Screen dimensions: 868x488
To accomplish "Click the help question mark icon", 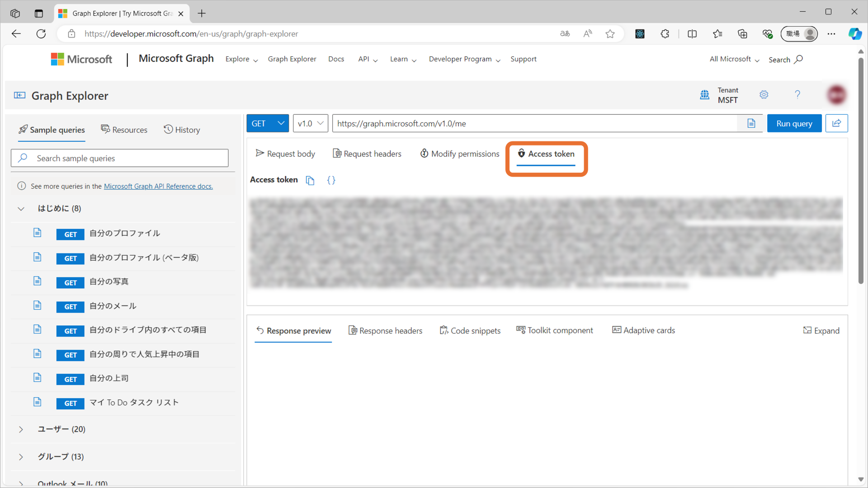I will pyautogui.click(x=797, y=95).
